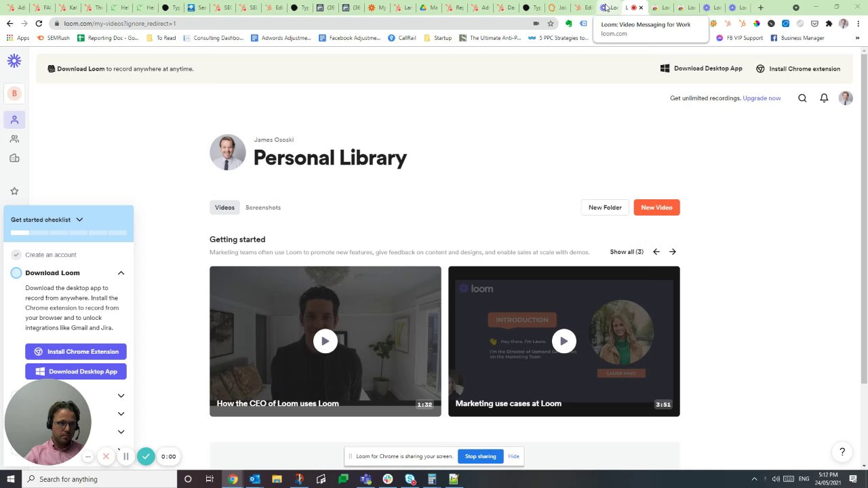
Task: Click the Windows Search for anything box
Action: pos(98,479)
